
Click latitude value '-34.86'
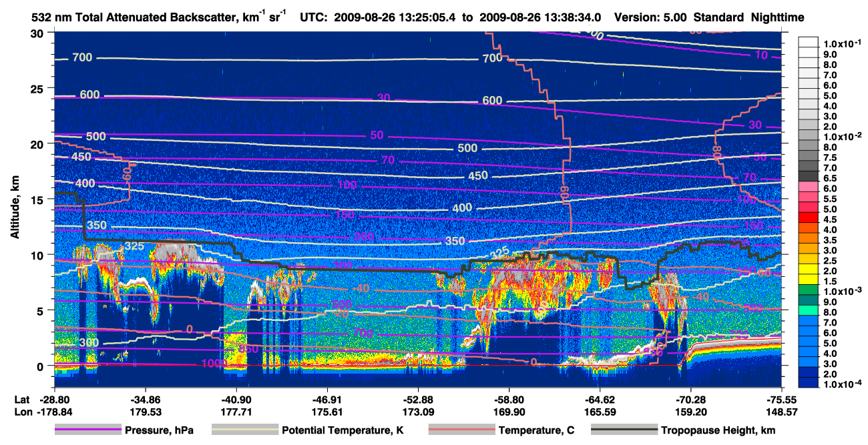tap(145, 398)
